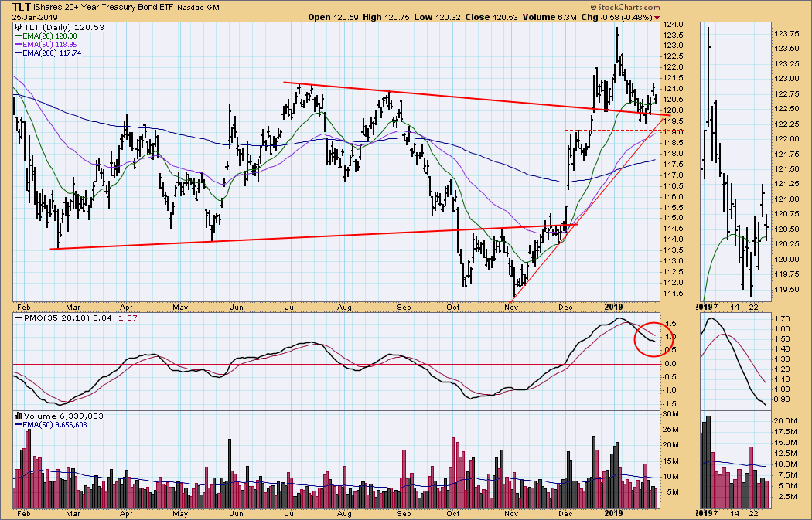The height and width of the screenshot is (520, 812).
Task: Click the Jul month label under the price chart
Action: click(290, 308)
